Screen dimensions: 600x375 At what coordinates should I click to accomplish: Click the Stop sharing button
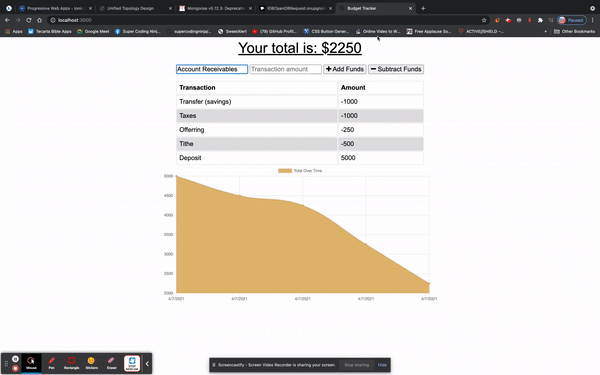click(x=357, y=365)
